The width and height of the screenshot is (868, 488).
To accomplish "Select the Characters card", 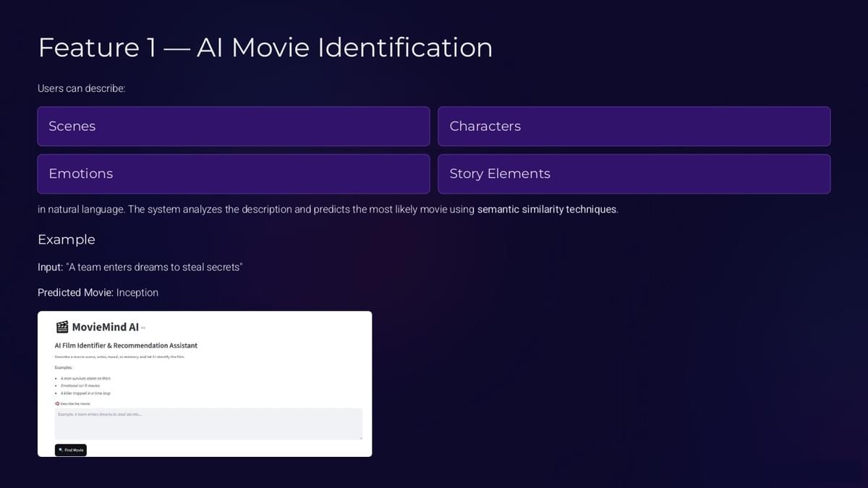I will [x=634, y=127].
